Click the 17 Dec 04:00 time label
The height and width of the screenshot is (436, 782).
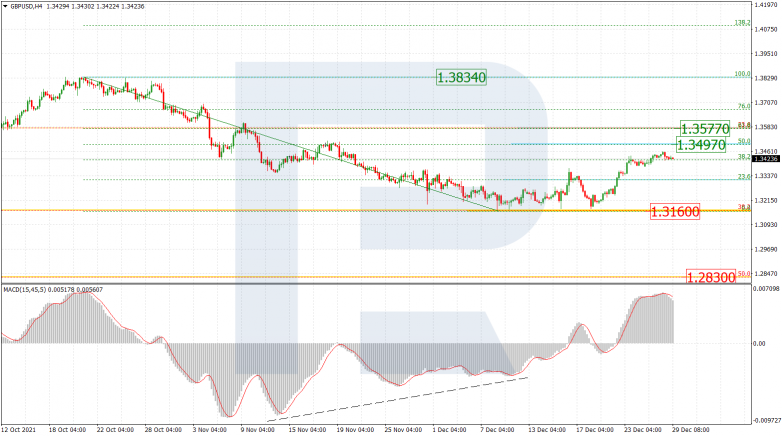[595, 430]
